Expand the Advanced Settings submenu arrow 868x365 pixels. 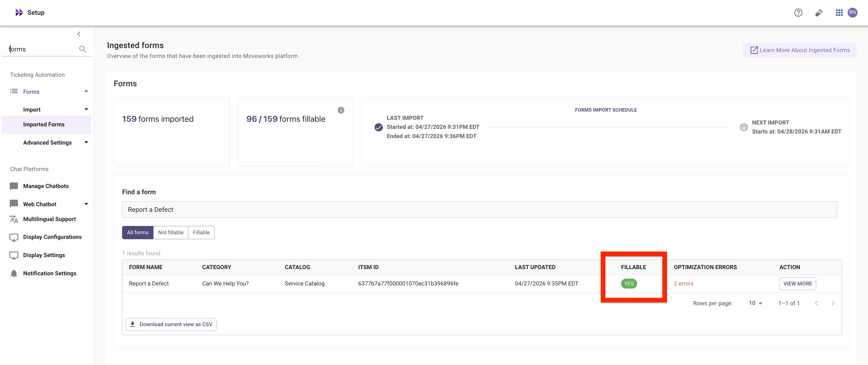(86, 142)
